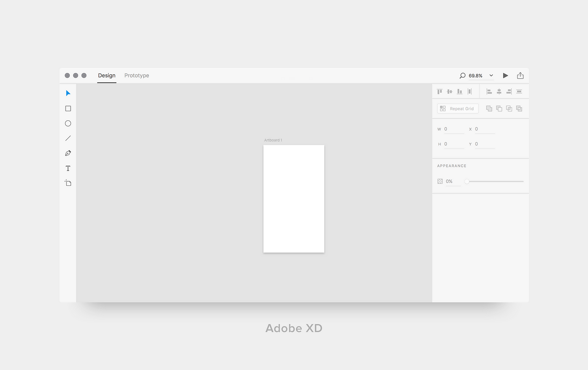Click the H height input field
The image size is (588, 370).
(454, 144)
